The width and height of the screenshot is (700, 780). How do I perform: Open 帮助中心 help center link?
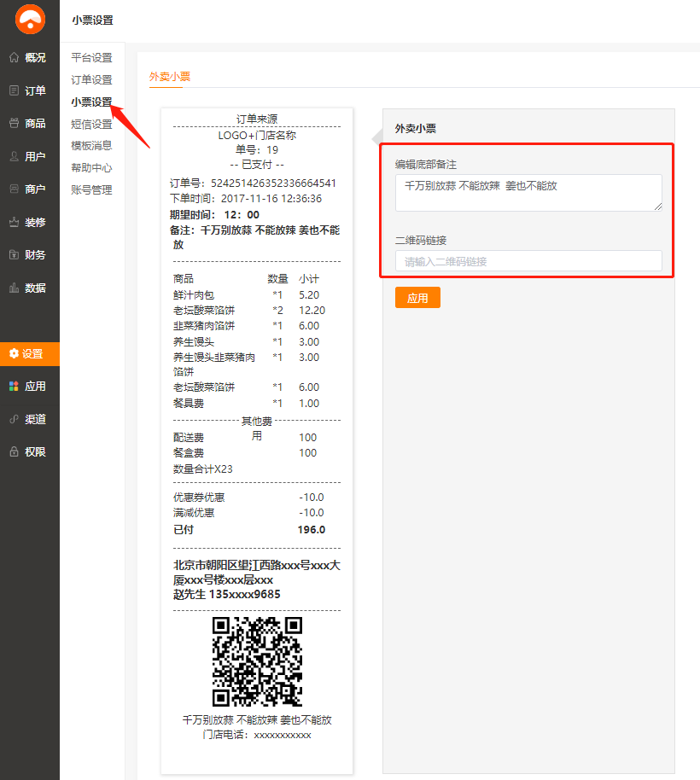pyautogui.click(x=91, y=168)
